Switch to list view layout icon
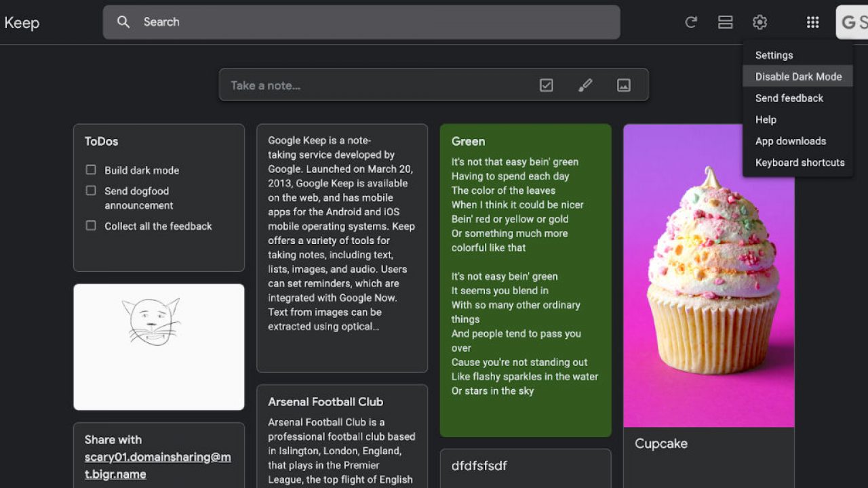The height and width of the screenshot is (488, 868). click(725, 22)
